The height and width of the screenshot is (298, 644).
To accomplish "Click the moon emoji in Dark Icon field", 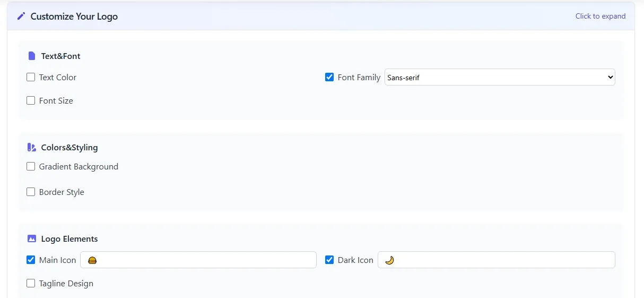I will 389,260.
